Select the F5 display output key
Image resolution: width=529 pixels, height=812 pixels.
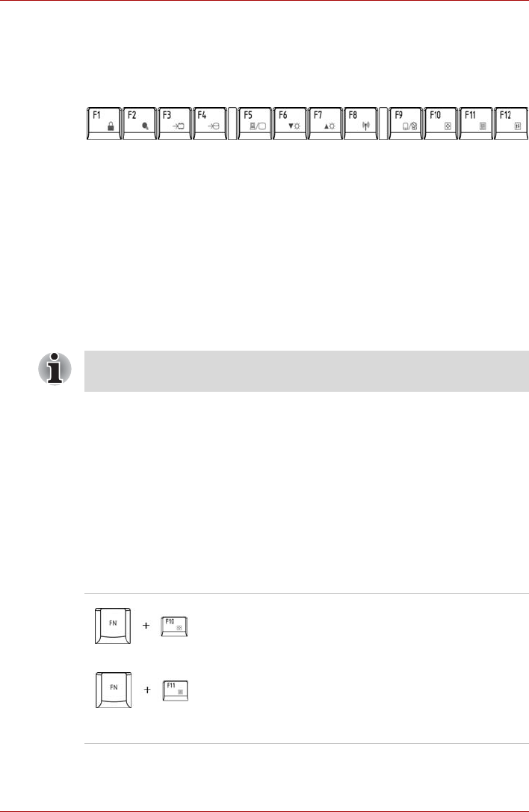pyautogui.click(x=254, y=122)
